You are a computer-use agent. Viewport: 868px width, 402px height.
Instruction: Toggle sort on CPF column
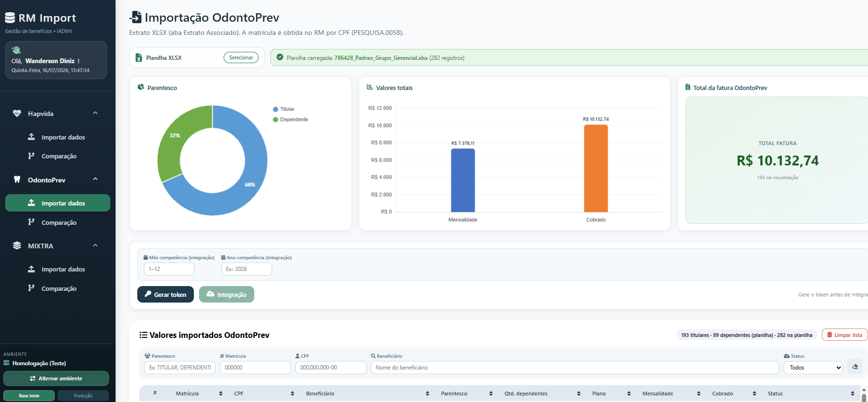(292, 394)
